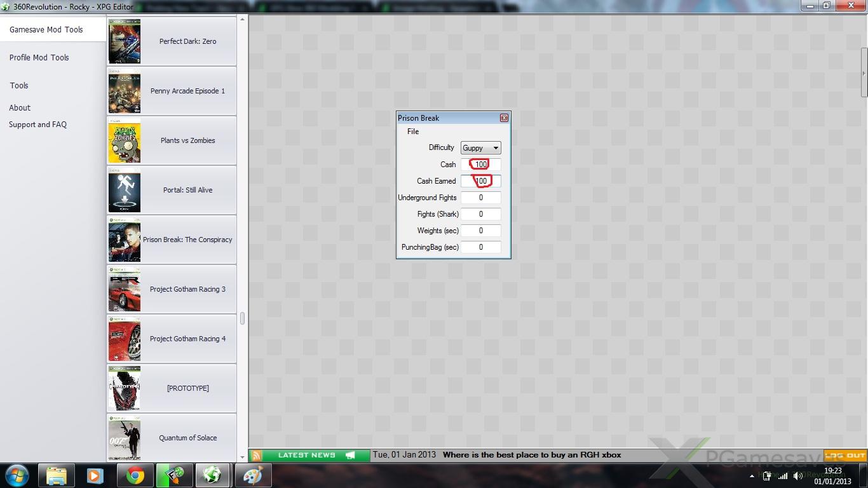
Task: Focus the Underground Fights value field
Action: pyautogui.click(x=481, y=198)
